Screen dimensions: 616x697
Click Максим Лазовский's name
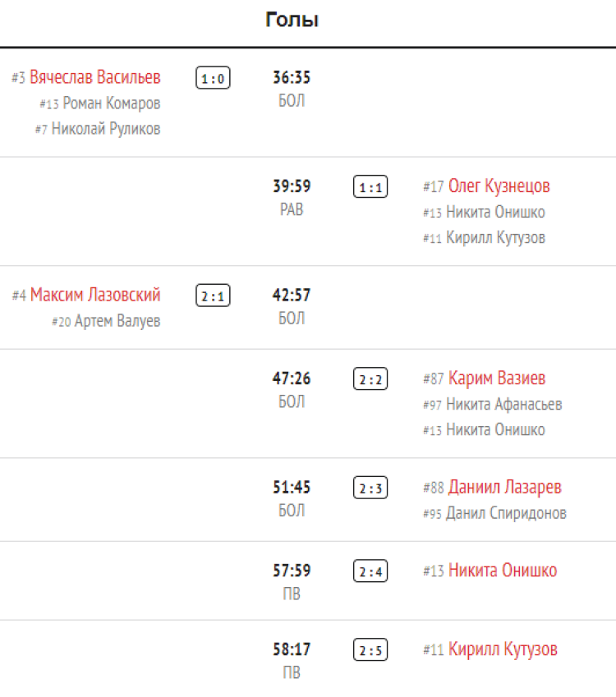coord(95,295)
